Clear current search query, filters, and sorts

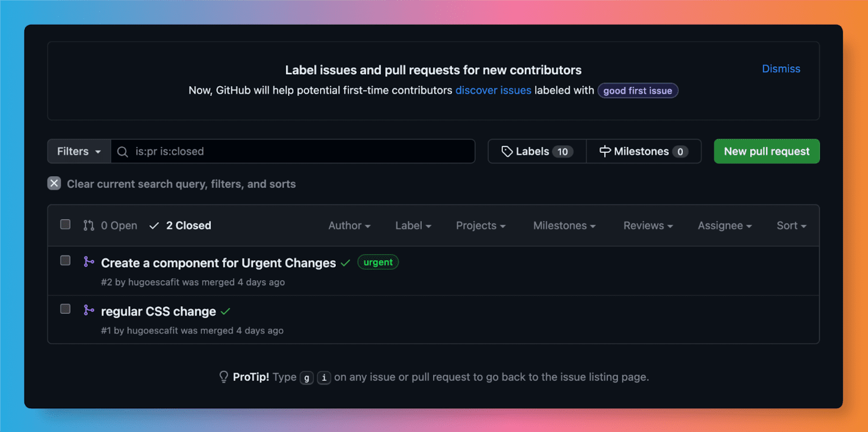[171, 184]
